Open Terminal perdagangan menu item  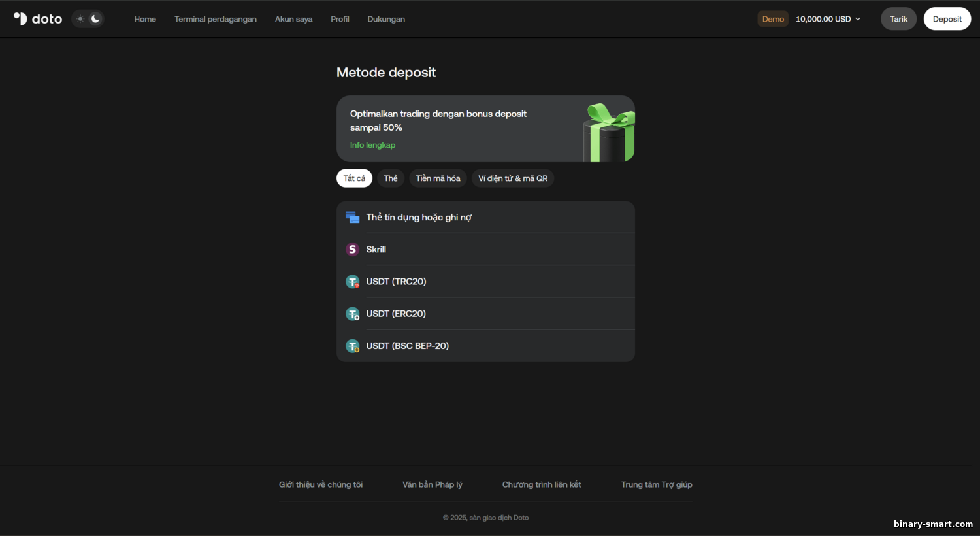215,19
